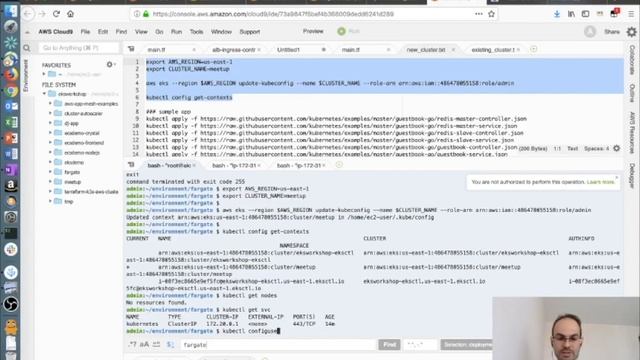Switch to the existing_cluster editor tab
The height and width of the screenshot is (360, 640).
point(493,49)
